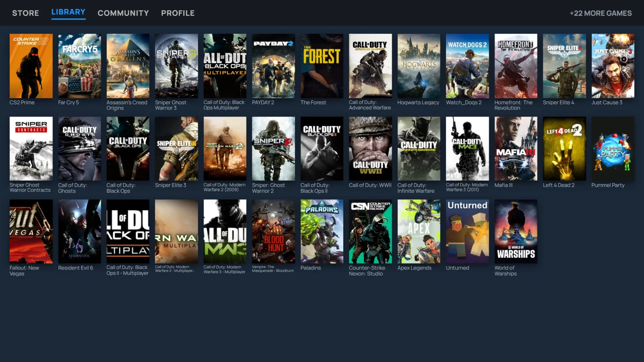The width and height of the screenshot is (644, 362).
Task: Select the World of Warships cover
Action: click(x=516, y=231)
